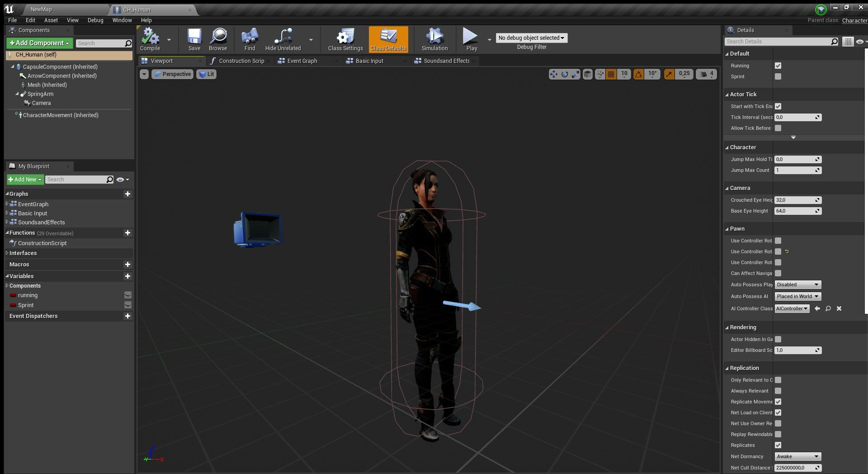Enable the Sprint checkbox
This screenshot has height=474, width=868.
[778, 76]
